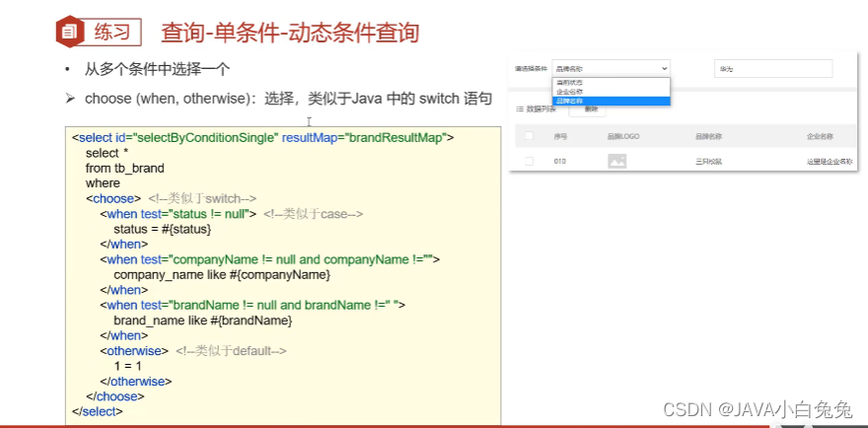This screenshot has height=428, width=868.
Task: Click the company_name like #{companyName} line
Action: click(222, 274)
